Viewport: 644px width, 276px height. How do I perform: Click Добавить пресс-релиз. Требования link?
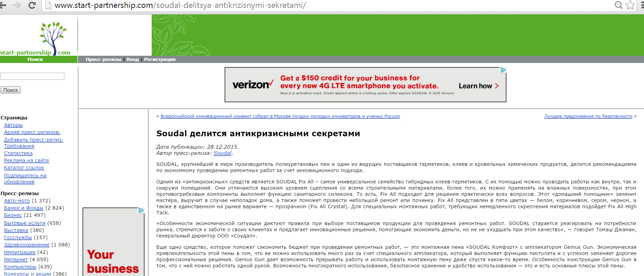click(x=34, y=143)
